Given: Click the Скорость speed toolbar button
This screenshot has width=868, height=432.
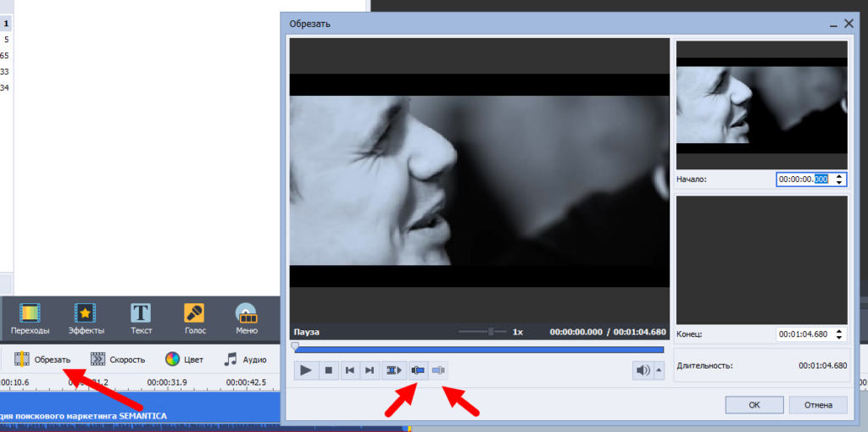Looking at the screenshot, I should tap(118, 359).
